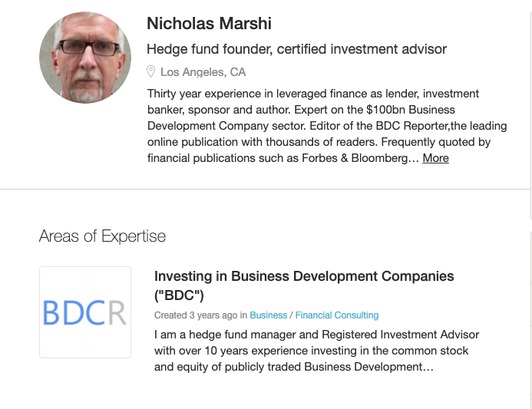Click the slash between Business and Financial Consulting
The width and height of the screenshot is (532, 409).
pyautogui.click(x=291, y=315)
